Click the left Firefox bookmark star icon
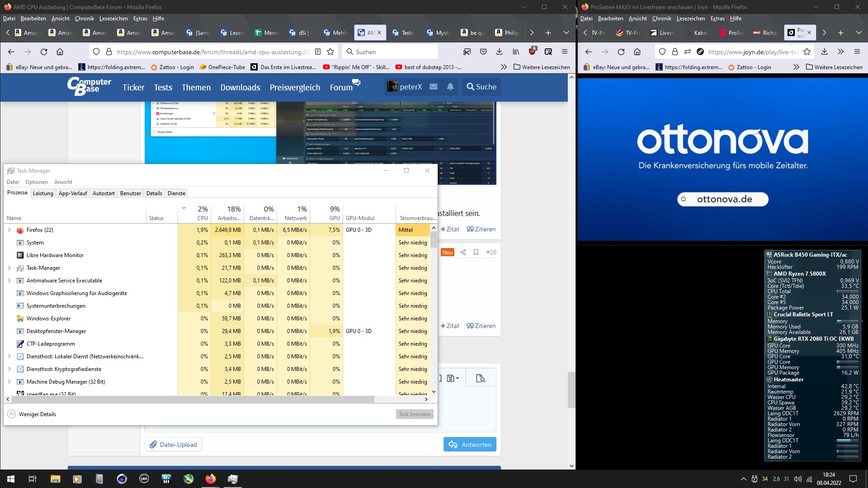The image size is (868, 488). (330, 52)
